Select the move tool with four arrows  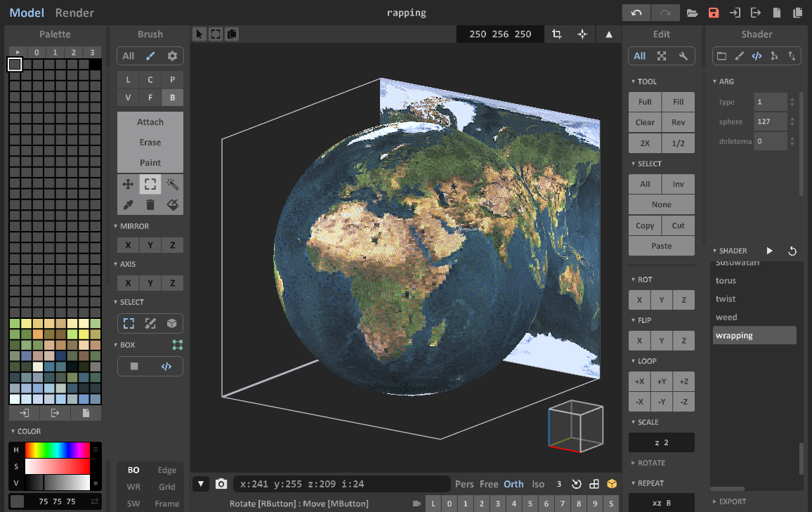click(128, 184)
